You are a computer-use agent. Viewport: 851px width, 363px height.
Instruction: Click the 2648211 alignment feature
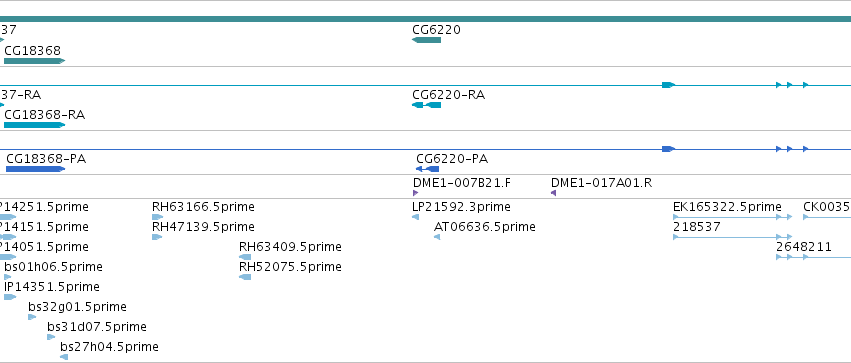[x=814, y=257]
